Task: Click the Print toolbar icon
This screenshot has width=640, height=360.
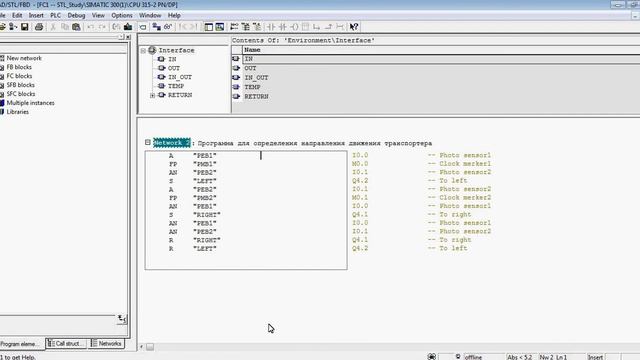Action: 39,27
